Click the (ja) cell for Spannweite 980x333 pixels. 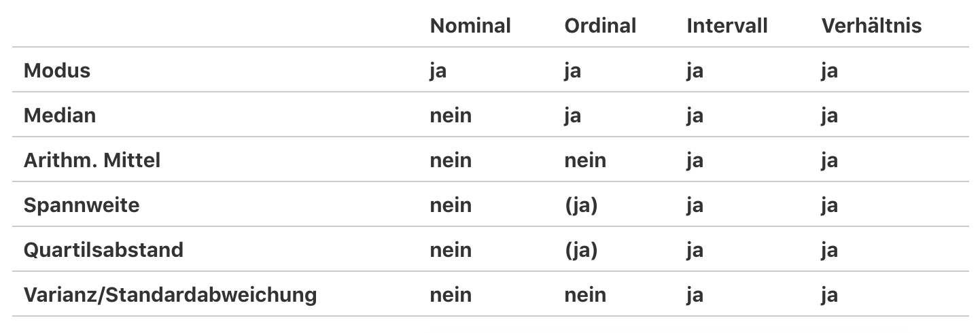[x=580, y=205]
